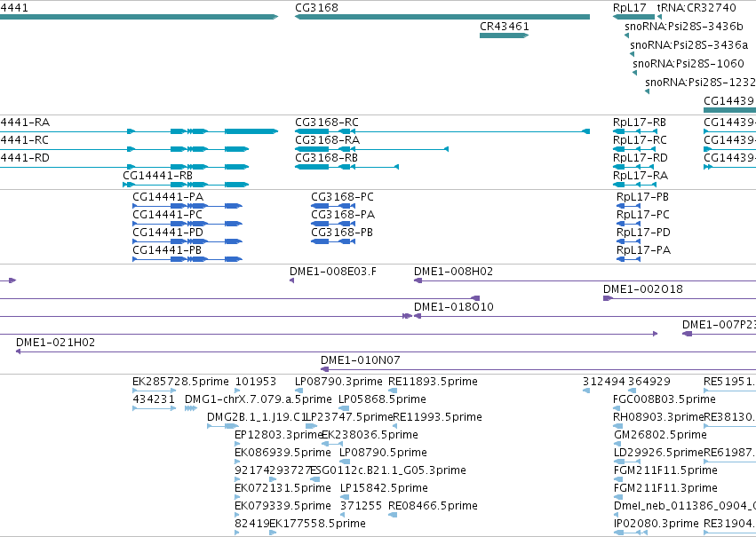Select FGC008B03.5prime label
This screenshot has height=537, width=756.
point(664,399)
